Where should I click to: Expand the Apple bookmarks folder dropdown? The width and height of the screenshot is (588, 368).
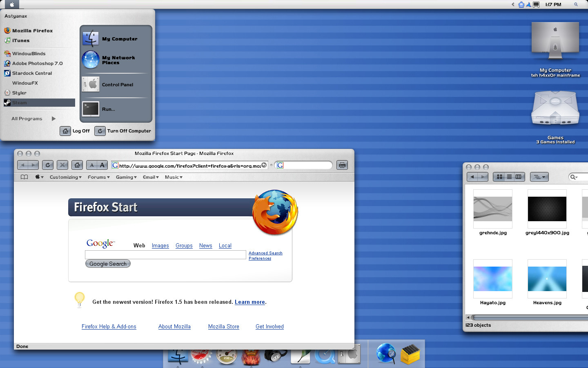click(39, 177)
